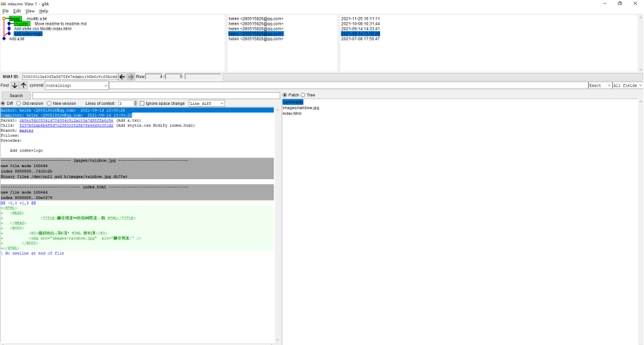Increase Lines of context spinner value
Viewport: 644px width, 345px height.
point(135,102)
